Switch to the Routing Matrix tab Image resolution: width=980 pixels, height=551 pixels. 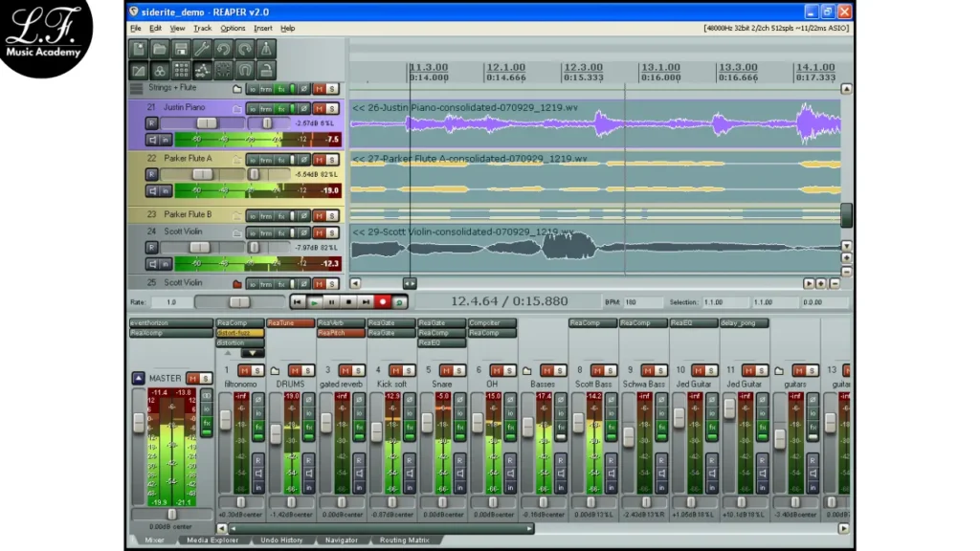point(403,540)
